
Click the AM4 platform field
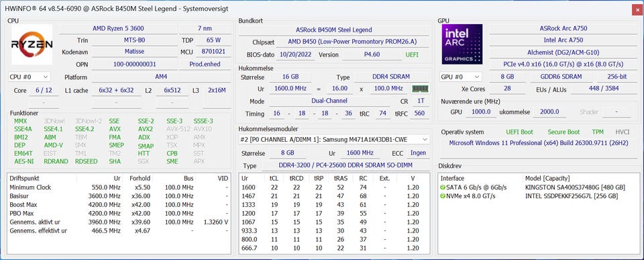pyautogui.click(x=162, y=77)
